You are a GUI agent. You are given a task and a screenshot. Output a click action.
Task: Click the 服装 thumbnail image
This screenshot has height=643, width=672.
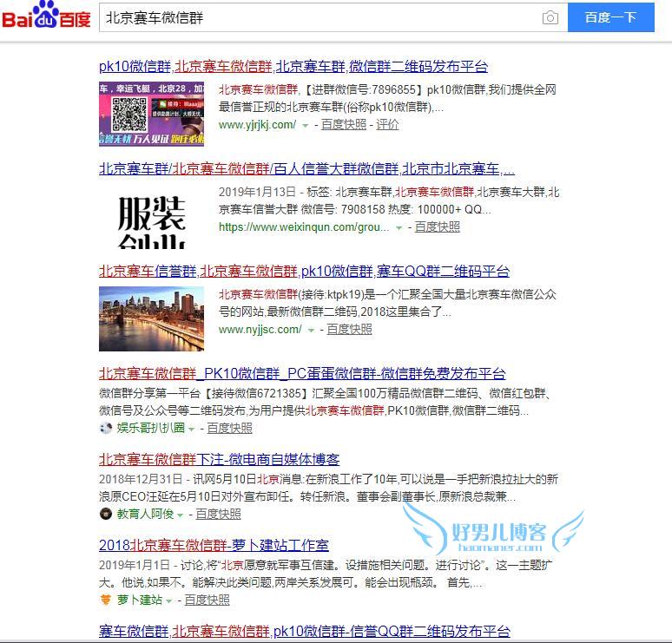151,217
